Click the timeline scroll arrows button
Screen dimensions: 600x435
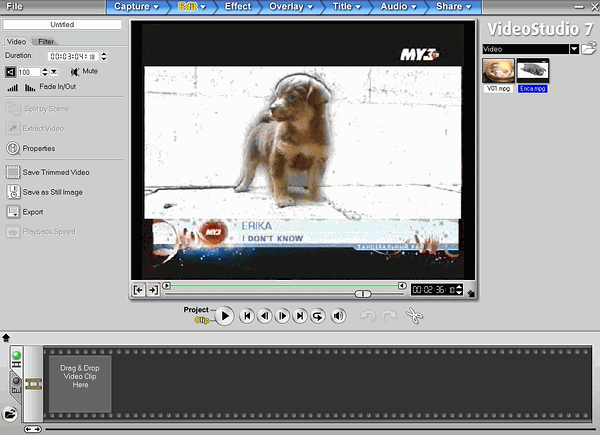click(33, 429)
